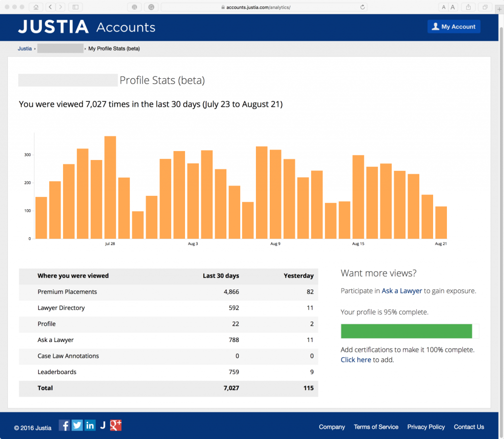Click the Google Plus footer icon
This screenshot has height=439, width=504.
tap(116, 425)
